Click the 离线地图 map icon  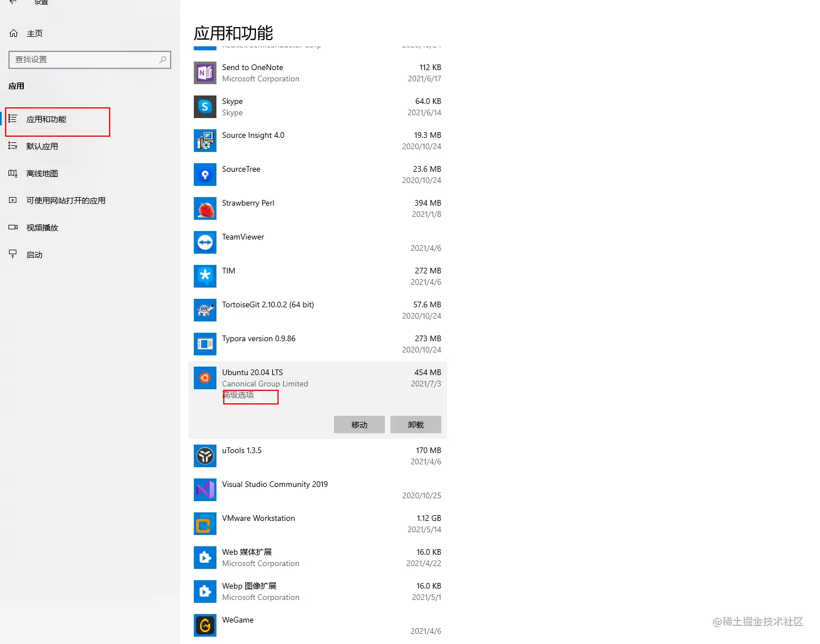coord(13,173)
